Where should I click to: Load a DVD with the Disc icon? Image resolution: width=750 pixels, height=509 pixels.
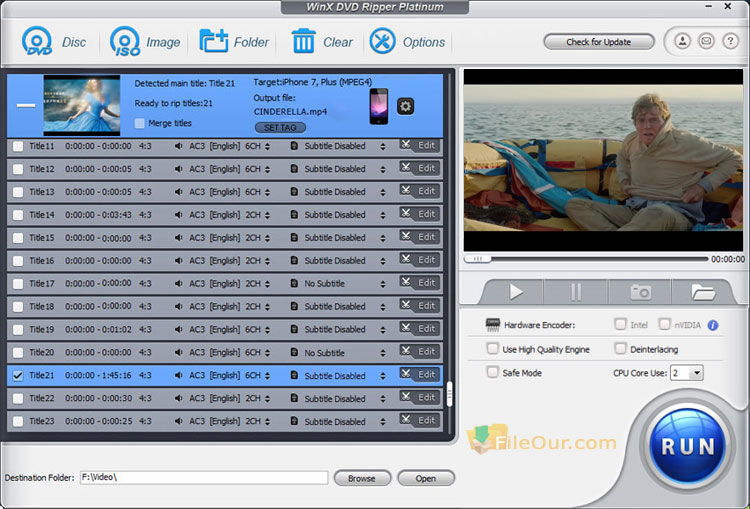[x=37, y=42]
